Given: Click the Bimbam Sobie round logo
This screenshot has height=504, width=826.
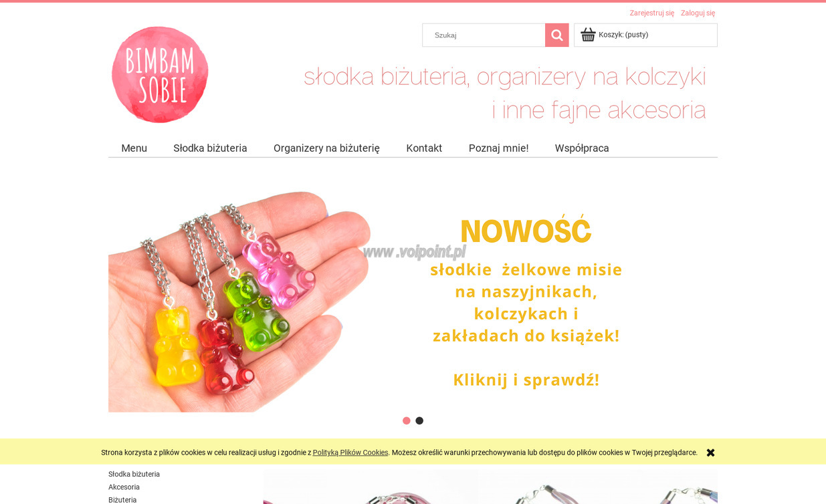Looking at the screenshot, I should pyautogui.click(x=160, y=75).
